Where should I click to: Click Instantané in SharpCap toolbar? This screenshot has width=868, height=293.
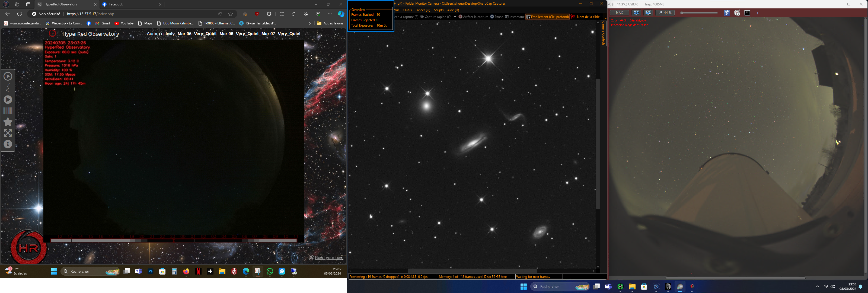pyautogui.click(x=515, y=17)
